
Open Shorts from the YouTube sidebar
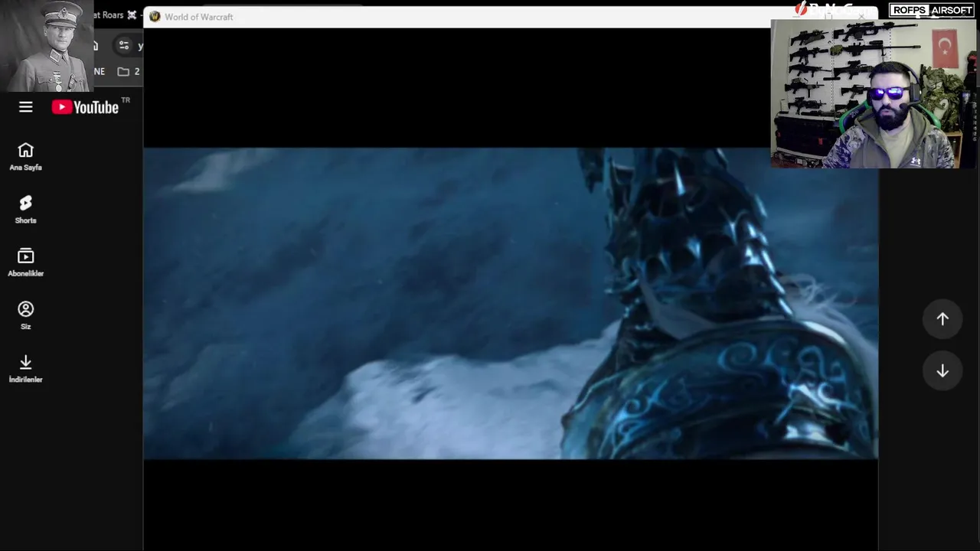click(26, 210)
